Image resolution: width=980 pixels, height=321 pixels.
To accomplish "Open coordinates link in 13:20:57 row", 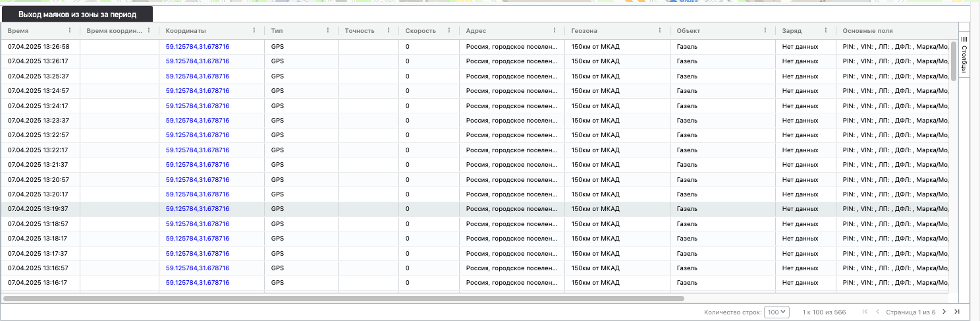I will tap(198, 179).
